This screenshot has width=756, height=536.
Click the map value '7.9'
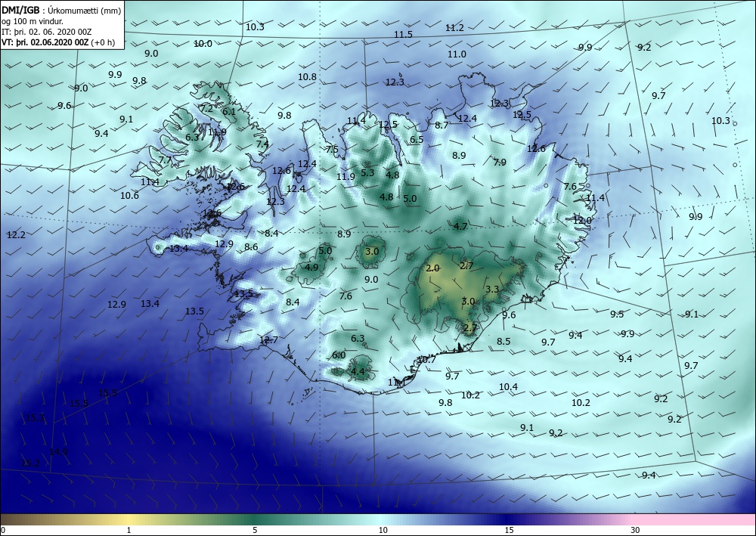click(x=500, y=162)
